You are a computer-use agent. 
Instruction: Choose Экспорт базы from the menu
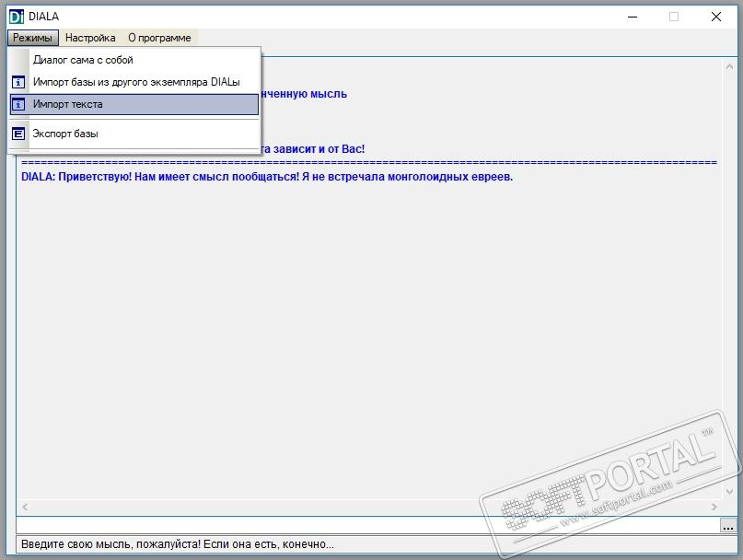[134, 134]
